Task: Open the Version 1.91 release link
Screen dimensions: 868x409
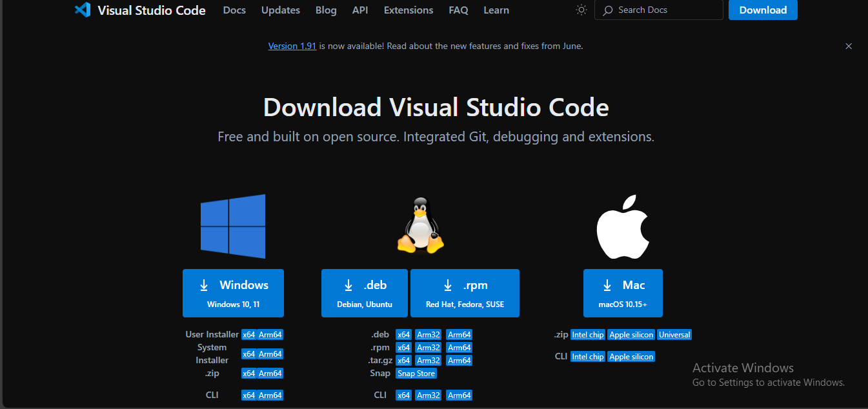Action: (292, 46)
